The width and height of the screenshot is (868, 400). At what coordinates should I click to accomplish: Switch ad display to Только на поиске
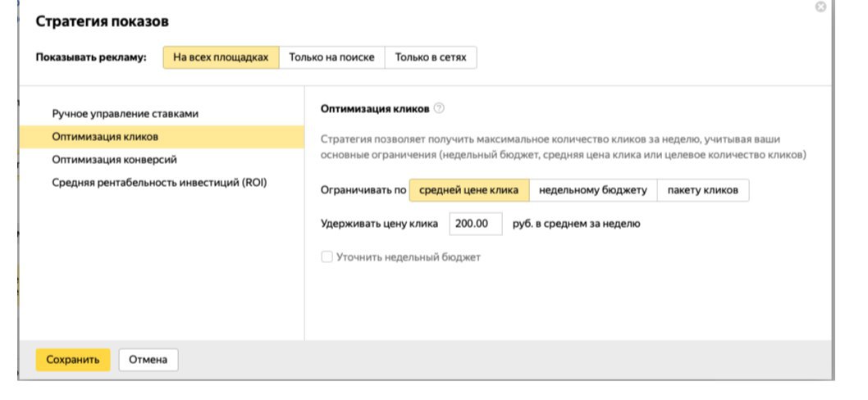[x=331, y=57]
